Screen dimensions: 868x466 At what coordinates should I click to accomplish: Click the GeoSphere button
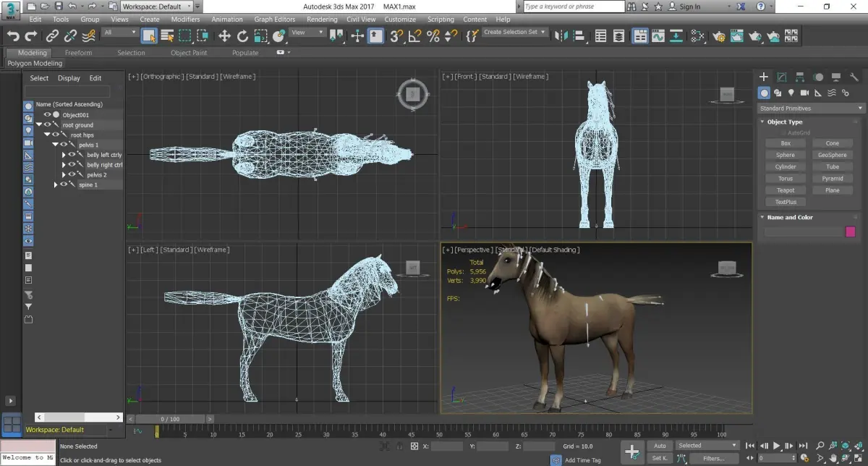pyautogui.click(x=833, y=155)
